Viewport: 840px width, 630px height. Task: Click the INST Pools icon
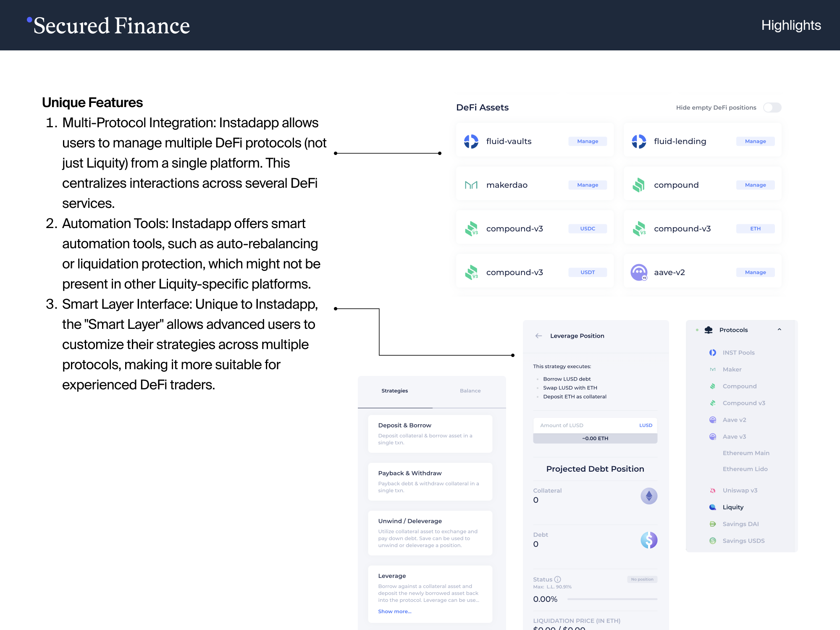point(713,353)
